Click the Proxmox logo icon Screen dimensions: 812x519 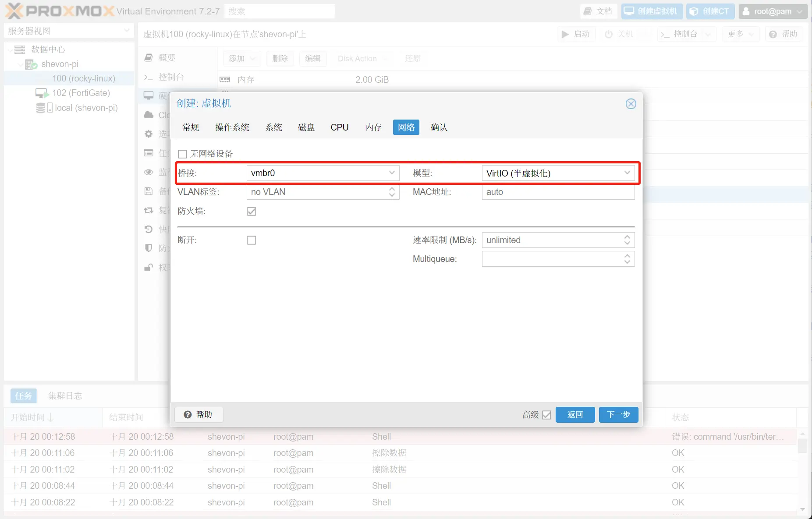click(14, 11)
